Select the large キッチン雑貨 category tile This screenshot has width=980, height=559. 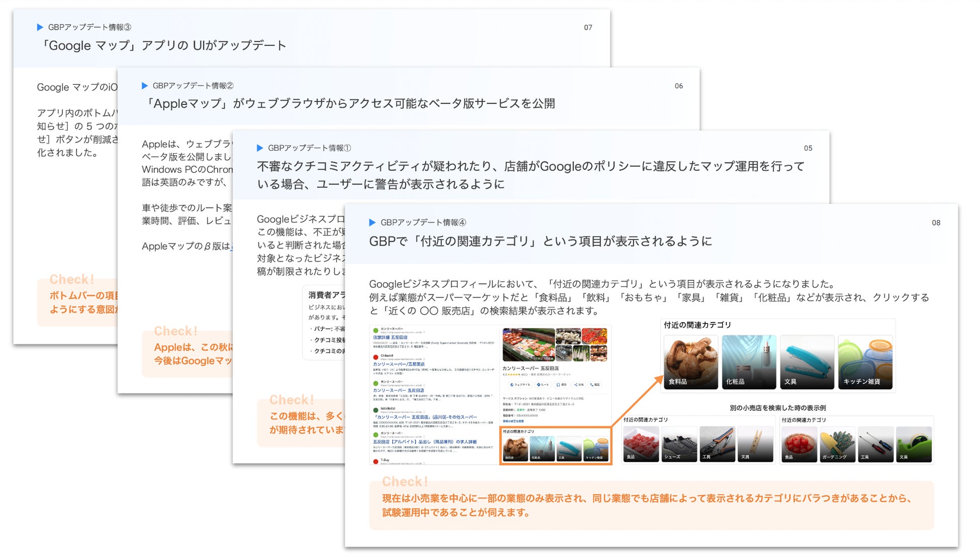coord(865,362)
